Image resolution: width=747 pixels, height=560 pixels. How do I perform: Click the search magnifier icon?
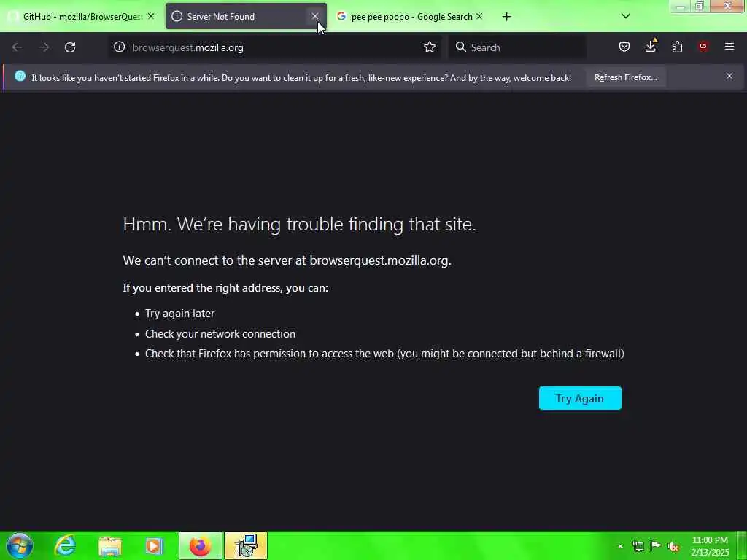[x=461, y=47]
